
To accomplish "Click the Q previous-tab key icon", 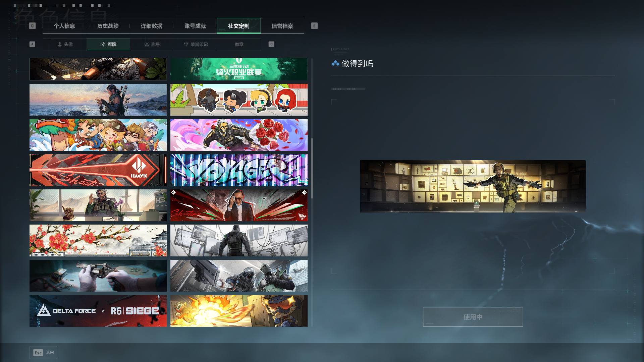I will 32,26.
